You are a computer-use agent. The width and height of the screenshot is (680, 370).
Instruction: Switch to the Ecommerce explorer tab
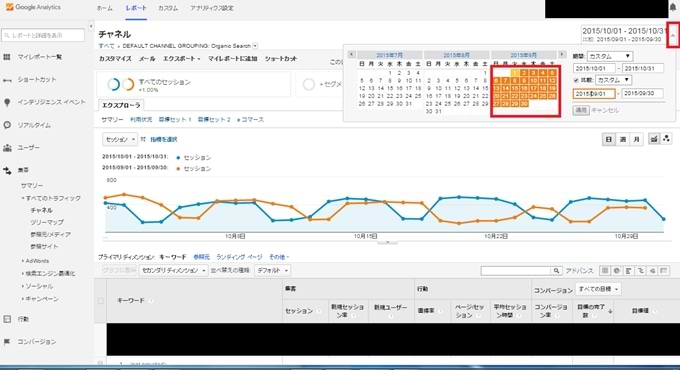tap(250, 119)
